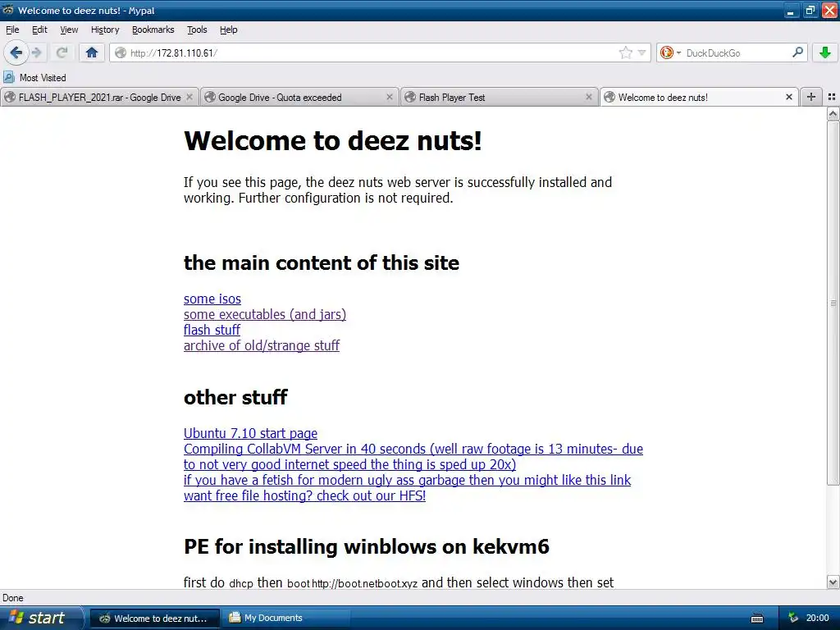The height and width of the screenshot is (630, 840).
Task: Show all tabs grid button
Action: point(832,97)
